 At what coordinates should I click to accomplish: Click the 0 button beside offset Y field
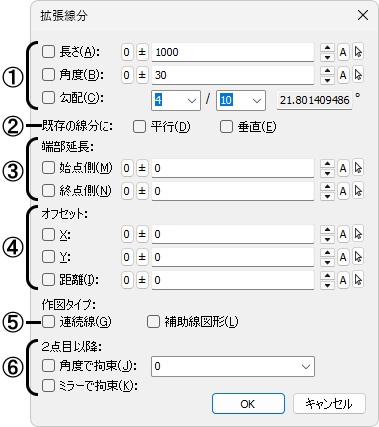click(x=127, y=257)
